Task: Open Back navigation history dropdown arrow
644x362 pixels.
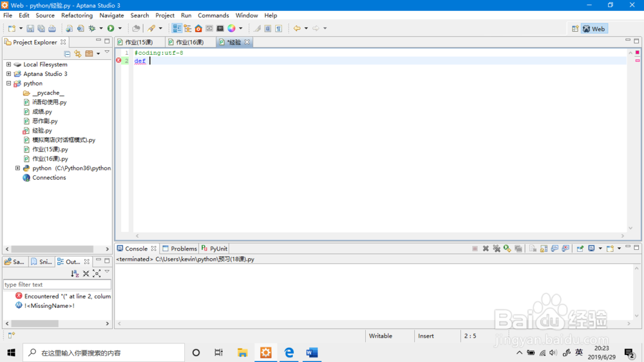Action: point(306,28)
